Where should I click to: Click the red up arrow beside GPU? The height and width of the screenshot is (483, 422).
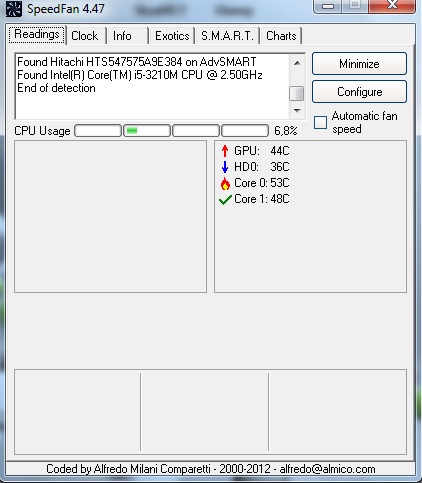click(x=225, y=151)
